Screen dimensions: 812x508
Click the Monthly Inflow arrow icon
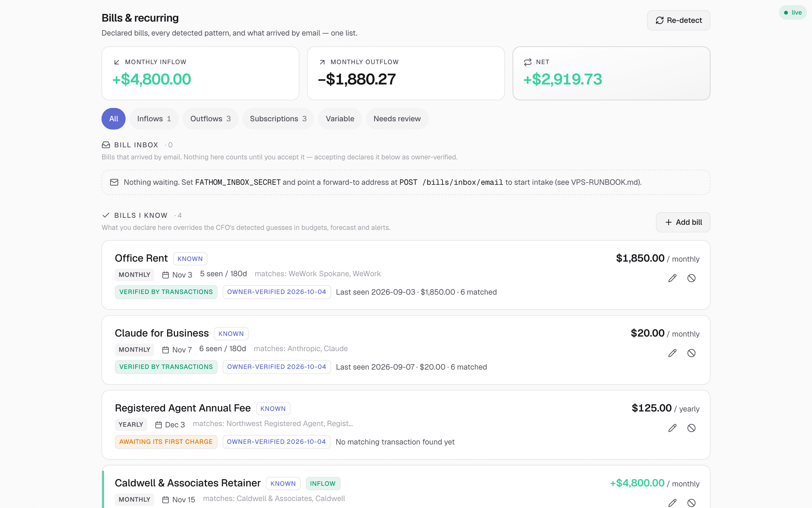pyautogui.click(x=117, y=62)
